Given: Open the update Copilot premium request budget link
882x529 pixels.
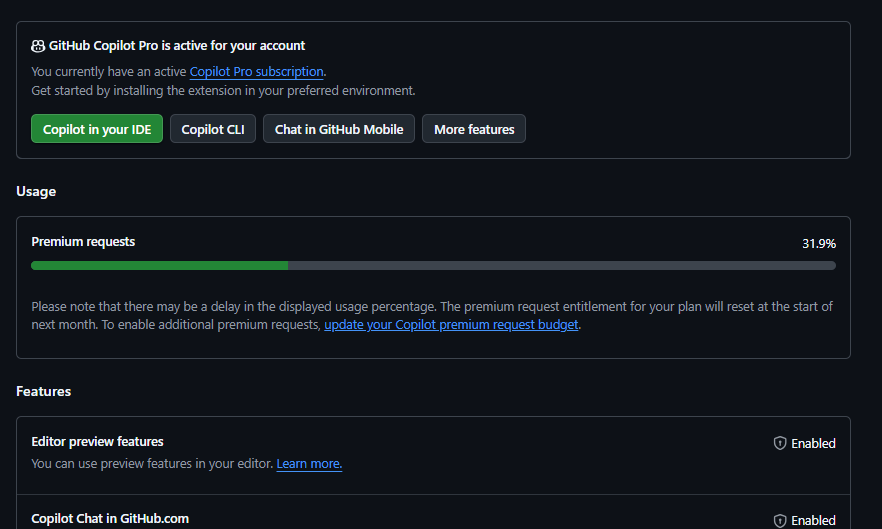Looking at the screenshot, I should [x=451, y=325].
